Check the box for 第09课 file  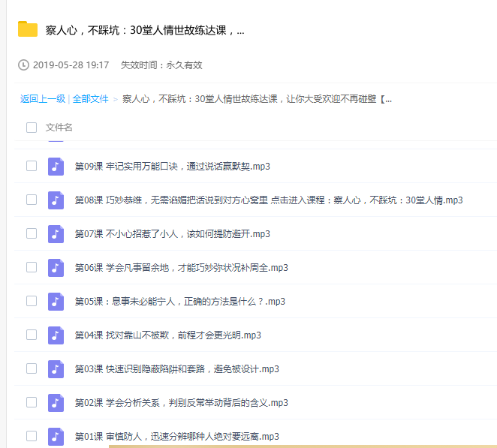(32, 166)
